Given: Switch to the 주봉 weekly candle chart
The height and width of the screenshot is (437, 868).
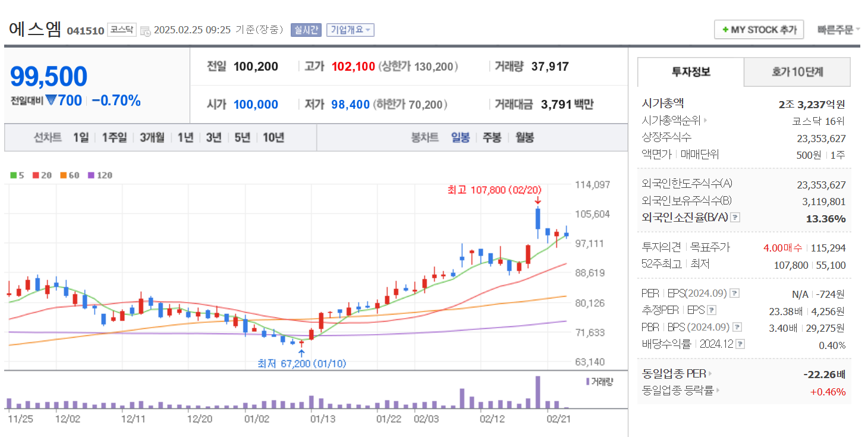Looking at the screenshot, I should [491, 137].
